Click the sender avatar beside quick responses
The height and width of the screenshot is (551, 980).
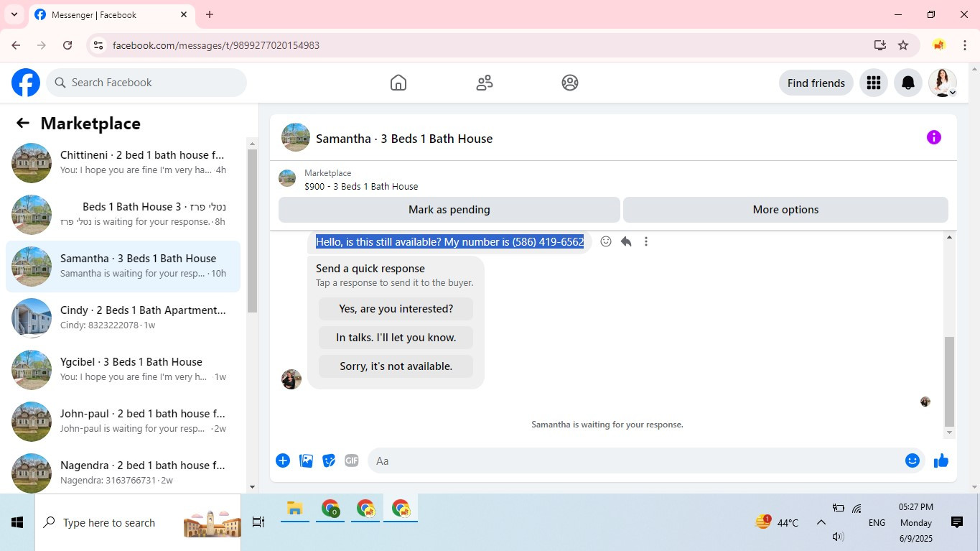click(291, 379)
